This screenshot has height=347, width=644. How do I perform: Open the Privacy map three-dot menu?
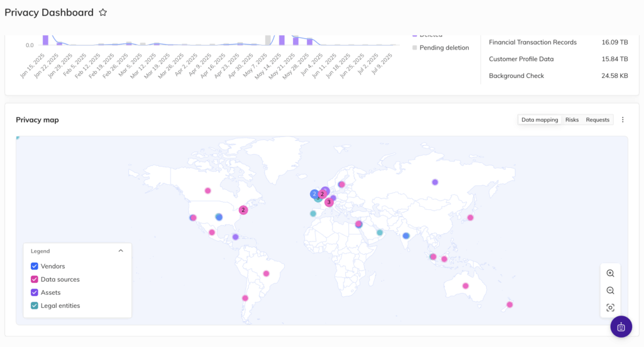click(x=623, y=120)
